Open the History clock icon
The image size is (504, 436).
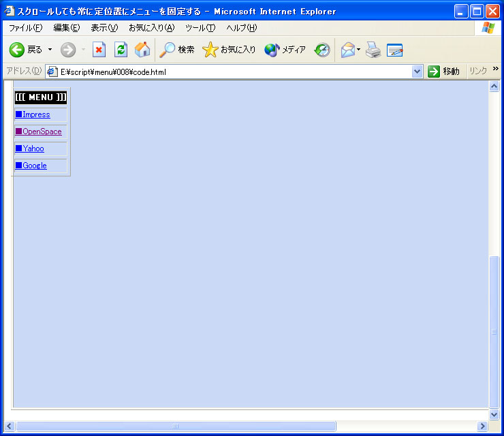[322, 50]
